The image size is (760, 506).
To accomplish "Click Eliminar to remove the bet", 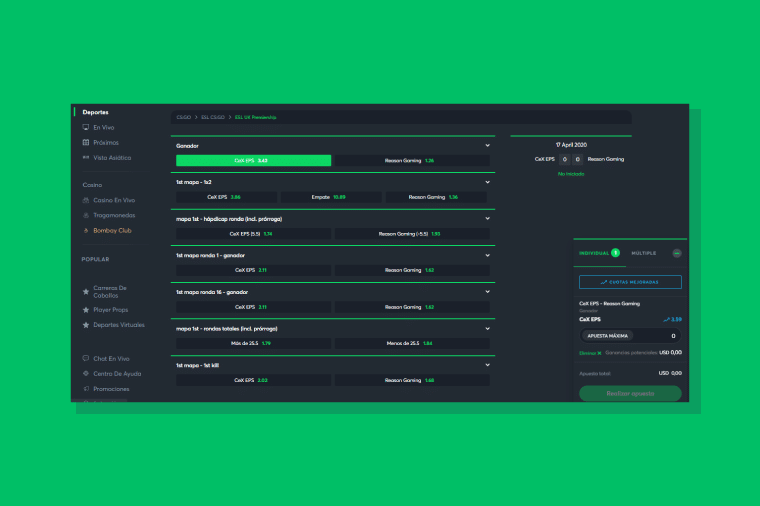I will (x=590, y=353).
